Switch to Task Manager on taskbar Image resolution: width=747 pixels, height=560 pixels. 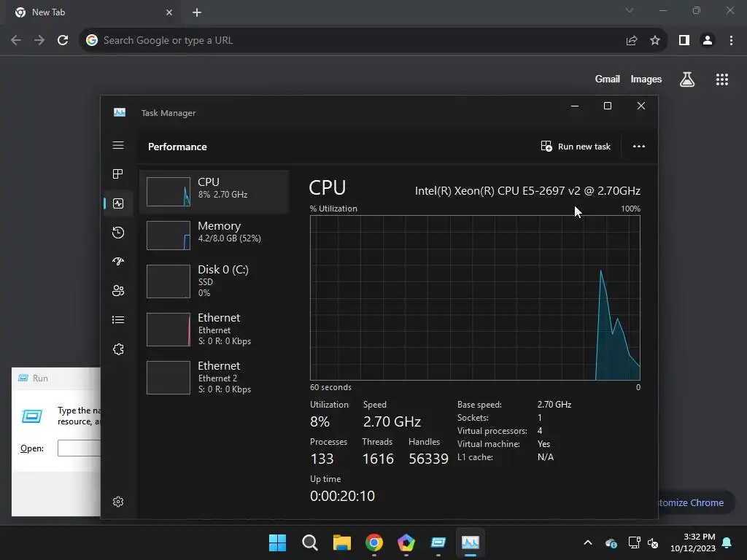tap(471, 542)
